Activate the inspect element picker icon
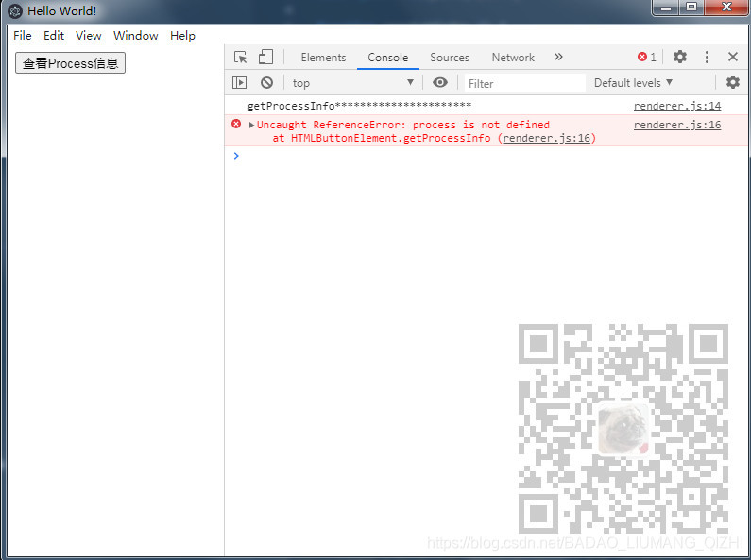 click(241, 58)
